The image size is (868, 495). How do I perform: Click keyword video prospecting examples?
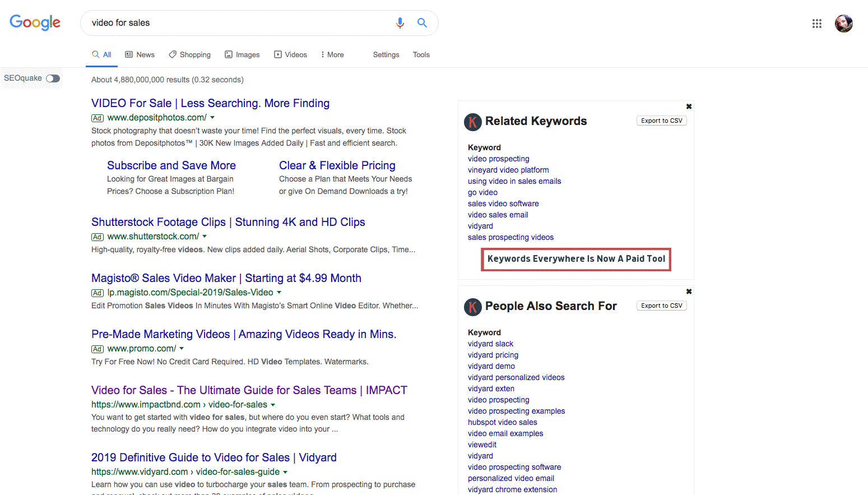tap(516, 411)
